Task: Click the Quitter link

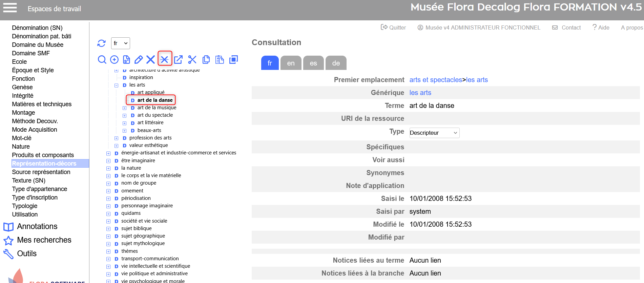Action: [x=393, y=27]
